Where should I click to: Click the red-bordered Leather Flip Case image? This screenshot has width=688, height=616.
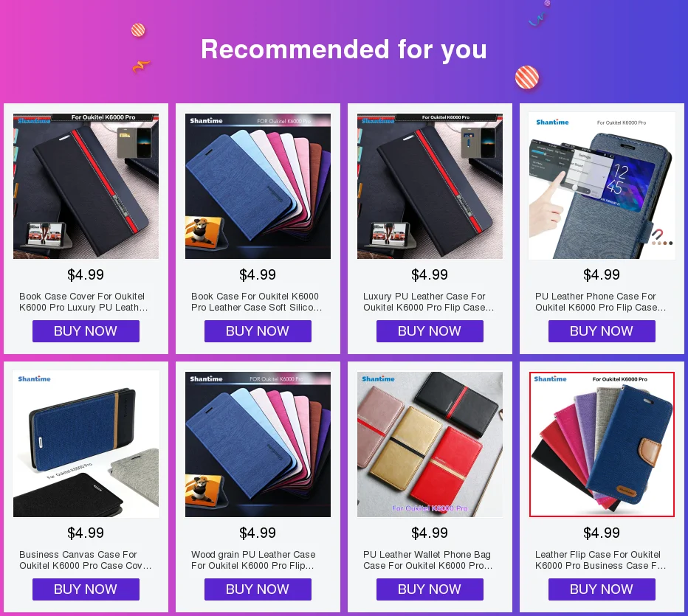[602, 444]
